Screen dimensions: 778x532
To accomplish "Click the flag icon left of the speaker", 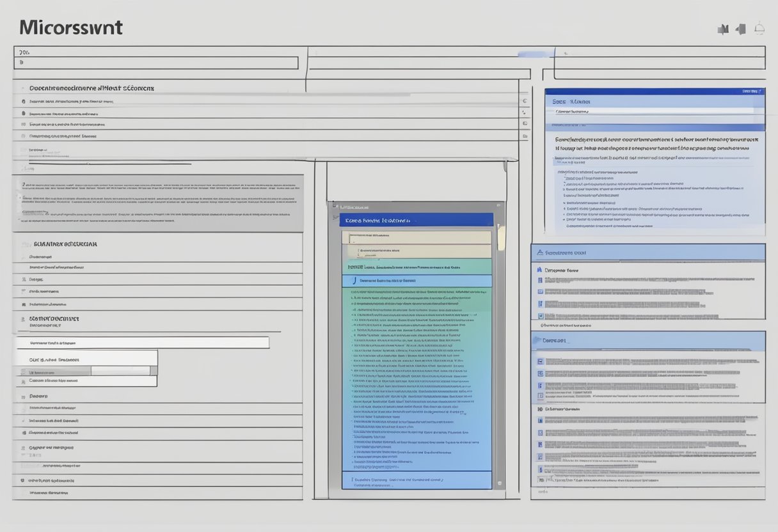I will point(723,29).
